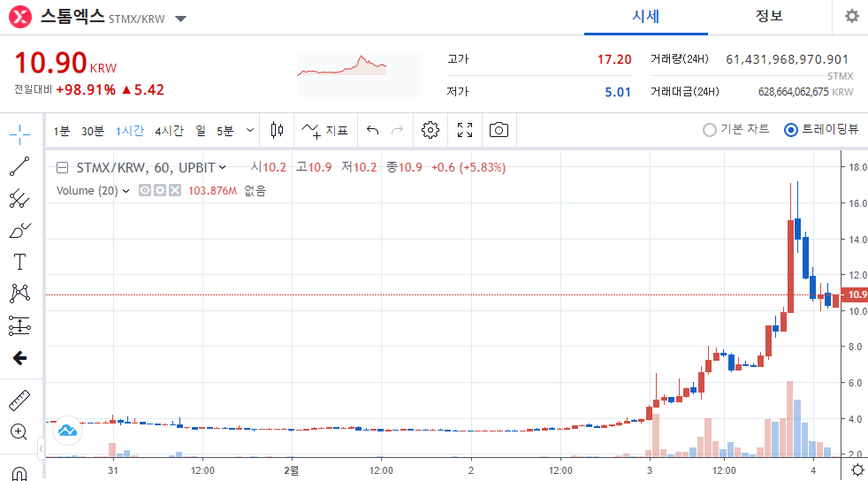Open the indicators (지표) menu
Viewport: 868px width, 481px height.
pos(325,131)
